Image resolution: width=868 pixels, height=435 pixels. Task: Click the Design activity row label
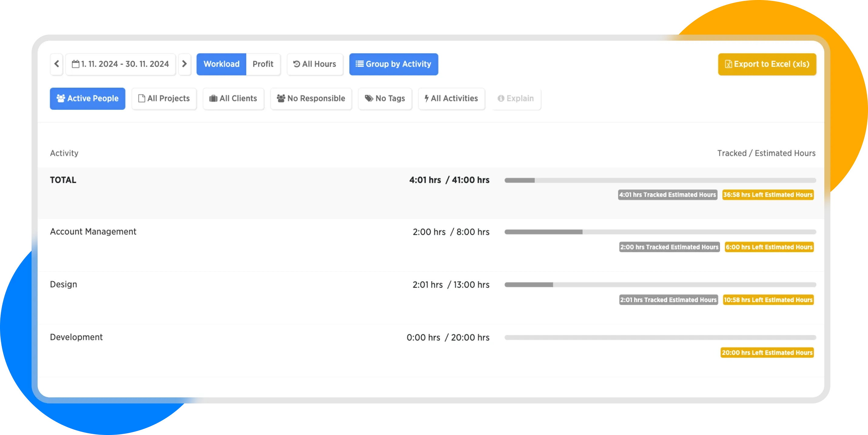coord(63,284)
